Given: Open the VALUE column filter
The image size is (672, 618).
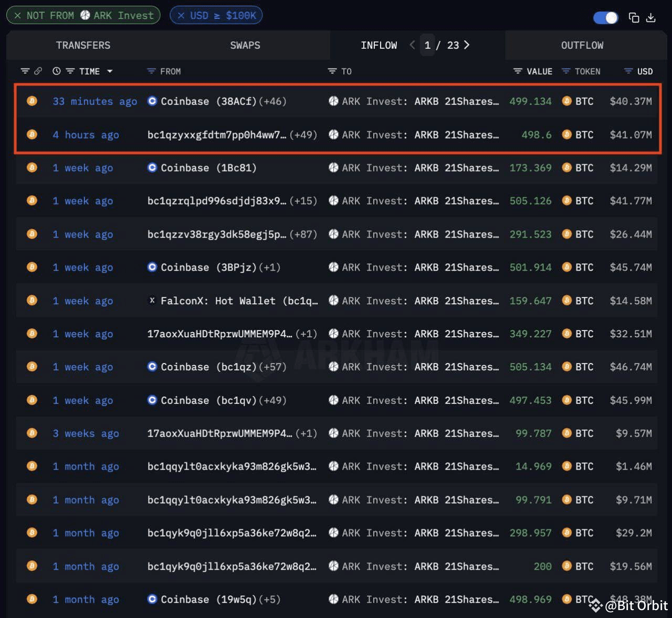Looking at the screenshot, I should (518, 71).
